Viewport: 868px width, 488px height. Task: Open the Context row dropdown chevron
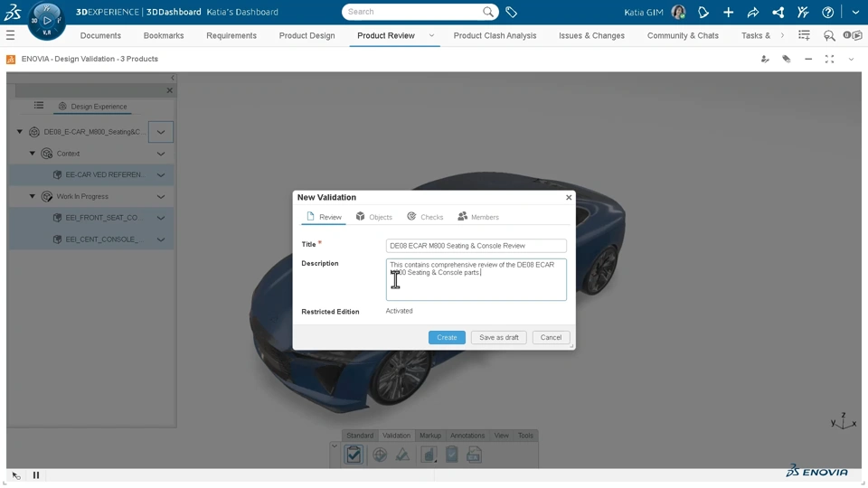point(161,154)
